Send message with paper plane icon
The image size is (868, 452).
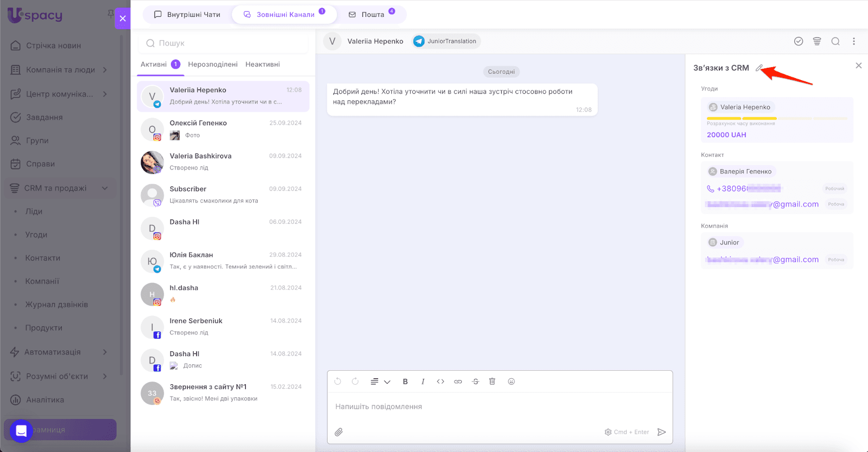coord(661,432)
